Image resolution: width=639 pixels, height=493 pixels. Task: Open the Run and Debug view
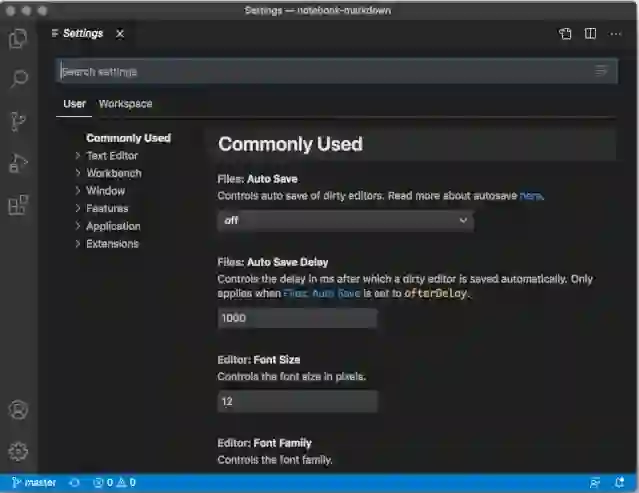point(18,163)
